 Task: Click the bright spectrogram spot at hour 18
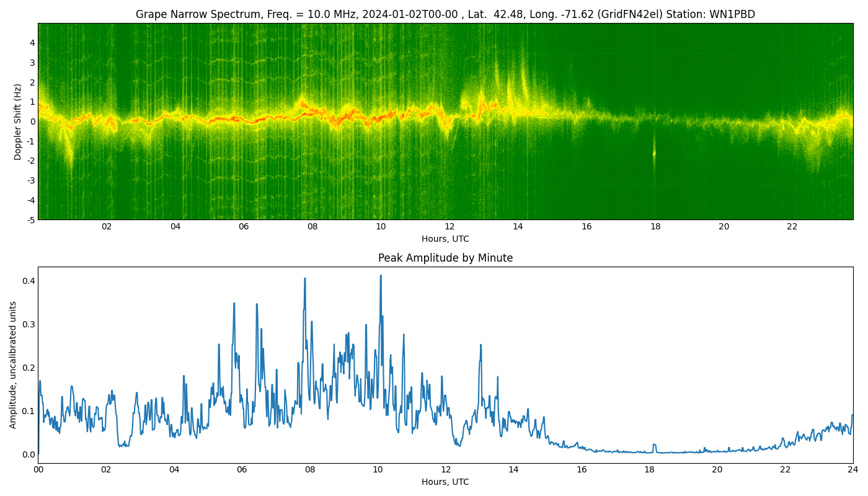(x=654, y=153)
